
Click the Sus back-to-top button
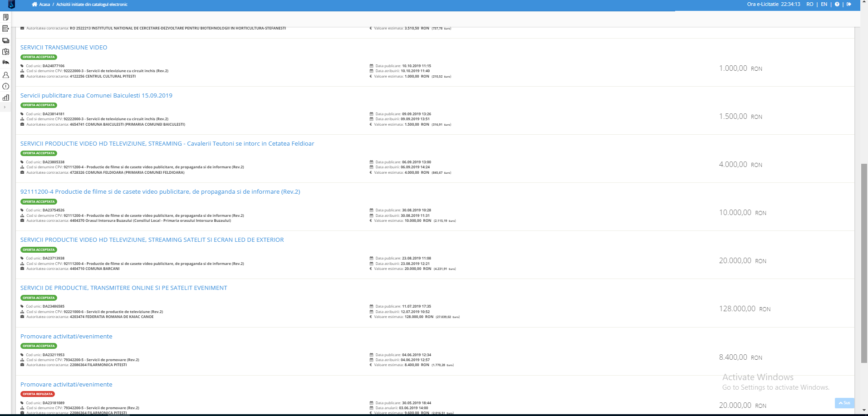click(x=844, y=403)
